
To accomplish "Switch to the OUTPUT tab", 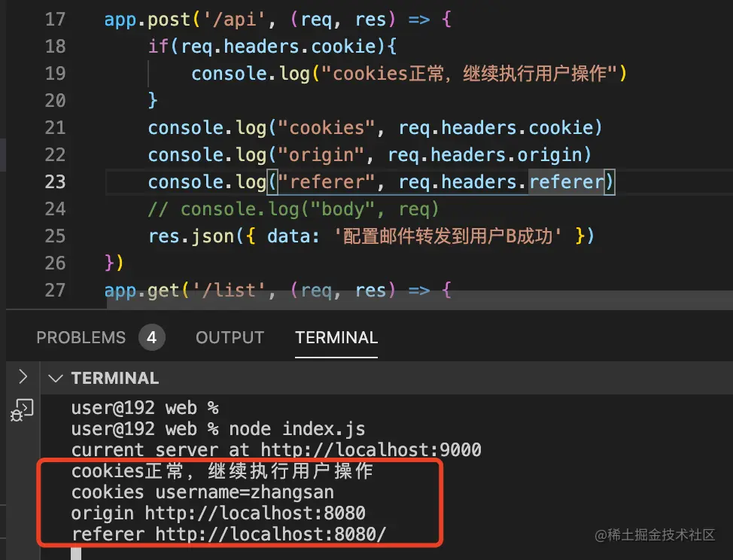I will pos(230,337).
